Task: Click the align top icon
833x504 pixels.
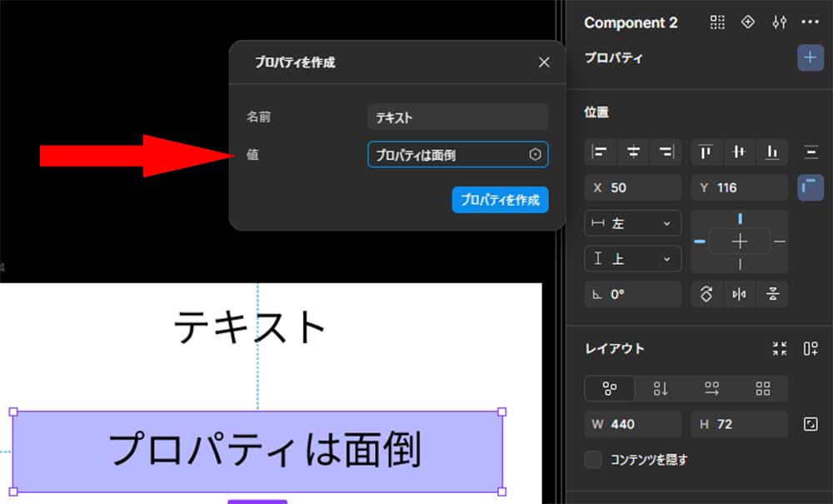Action: (x=706, y=152)
